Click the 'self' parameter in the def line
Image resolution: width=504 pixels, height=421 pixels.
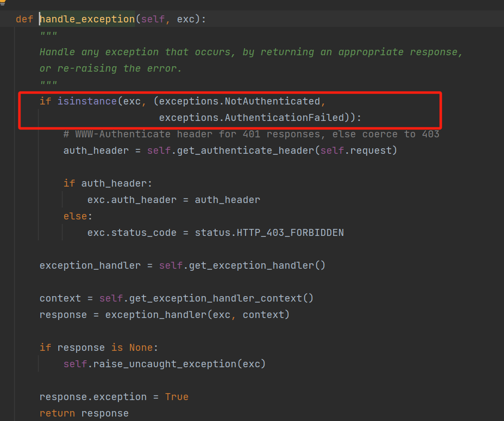tap(153, 19)
